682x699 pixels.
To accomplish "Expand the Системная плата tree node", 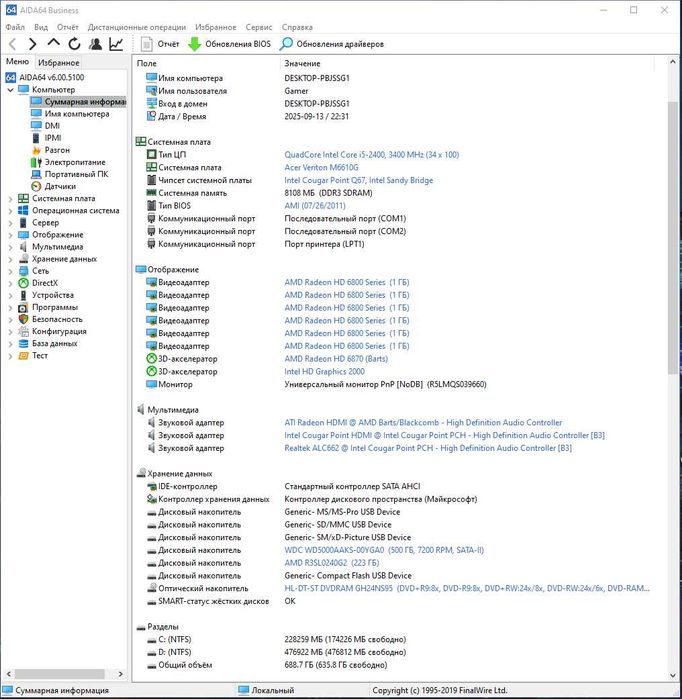I will tap(10, 199).
